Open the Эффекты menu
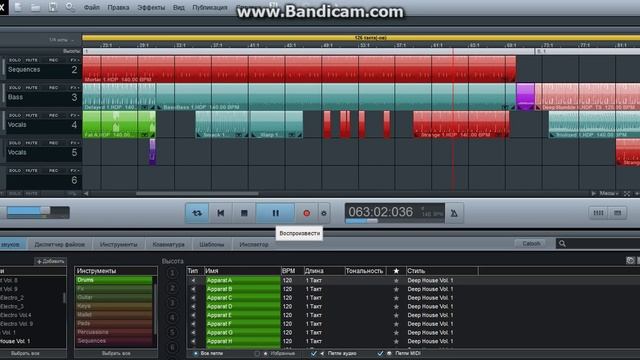Viewport: 640px width, 360px height. tap(151, 7)
